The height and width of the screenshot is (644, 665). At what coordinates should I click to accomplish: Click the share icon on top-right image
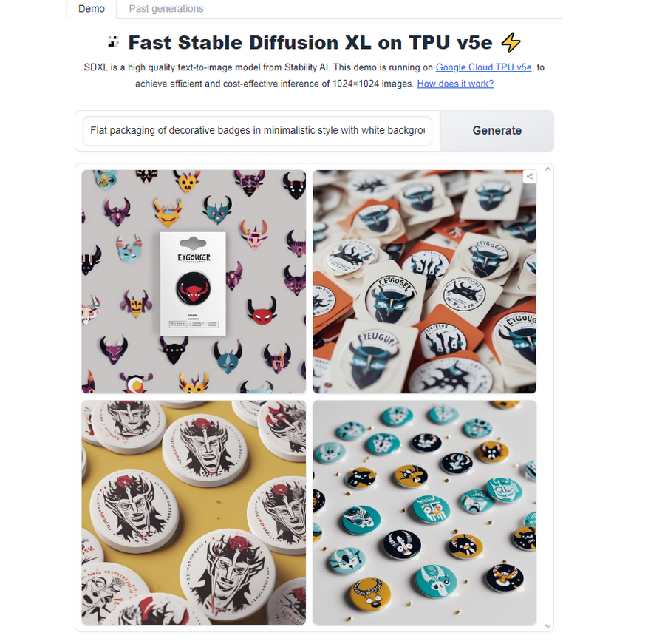[529, 177]
